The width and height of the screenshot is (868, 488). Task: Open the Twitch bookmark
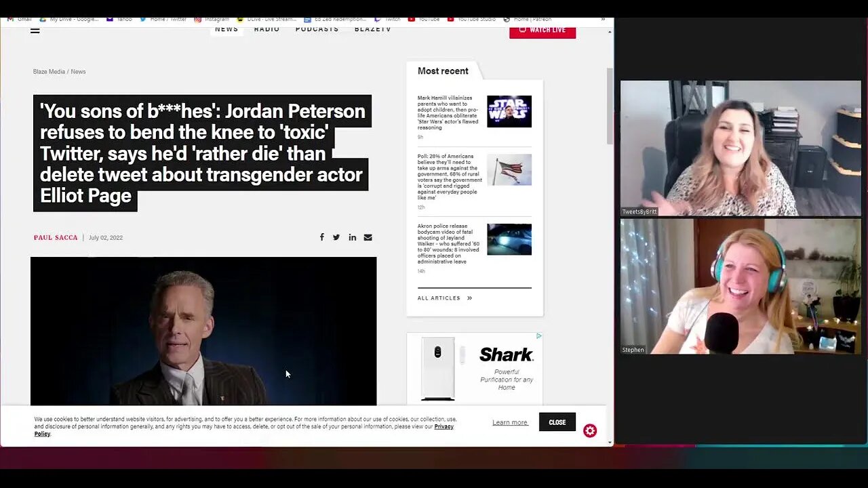pos(389,20)
